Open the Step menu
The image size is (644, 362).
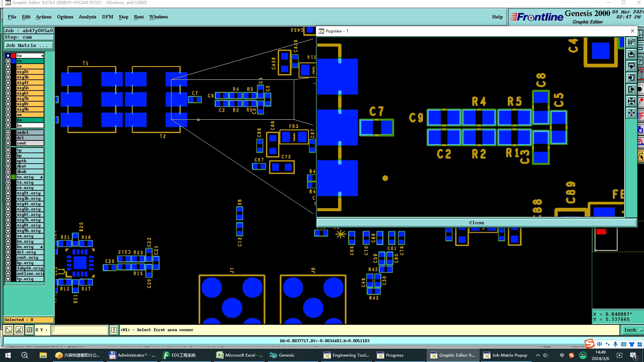coord(123,17)
